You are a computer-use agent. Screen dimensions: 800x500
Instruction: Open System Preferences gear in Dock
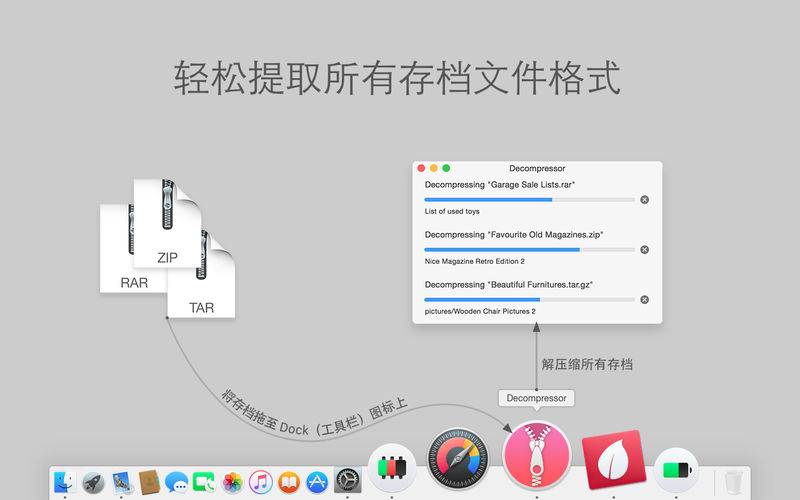(347, 481)
